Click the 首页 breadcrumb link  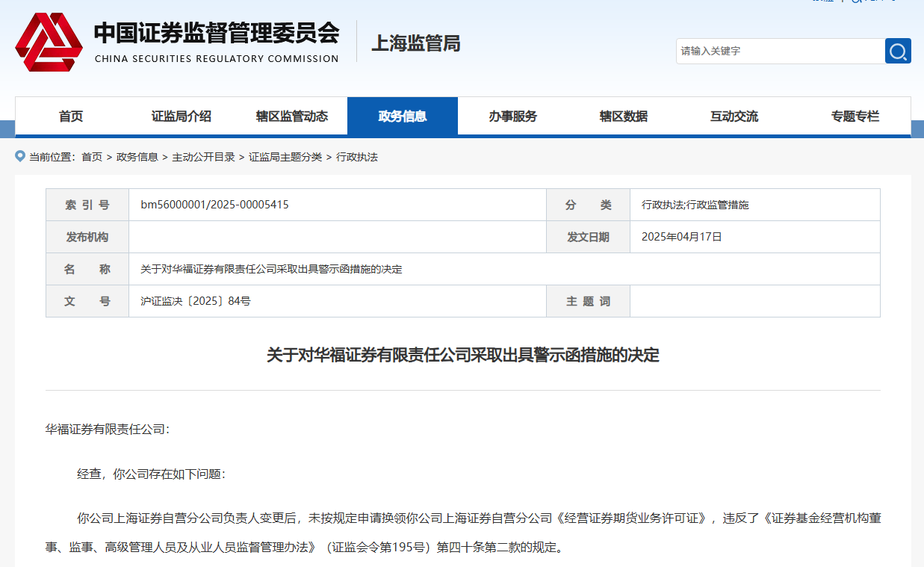tap(92, 157)
